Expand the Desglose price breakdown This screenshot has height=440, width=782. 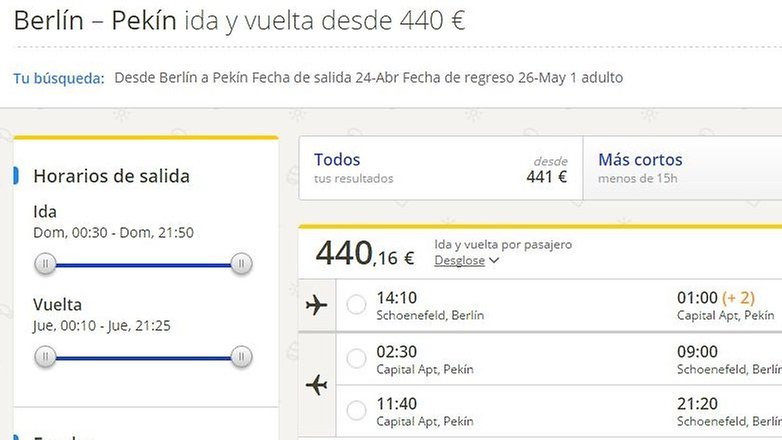click(x=459, y=260)
